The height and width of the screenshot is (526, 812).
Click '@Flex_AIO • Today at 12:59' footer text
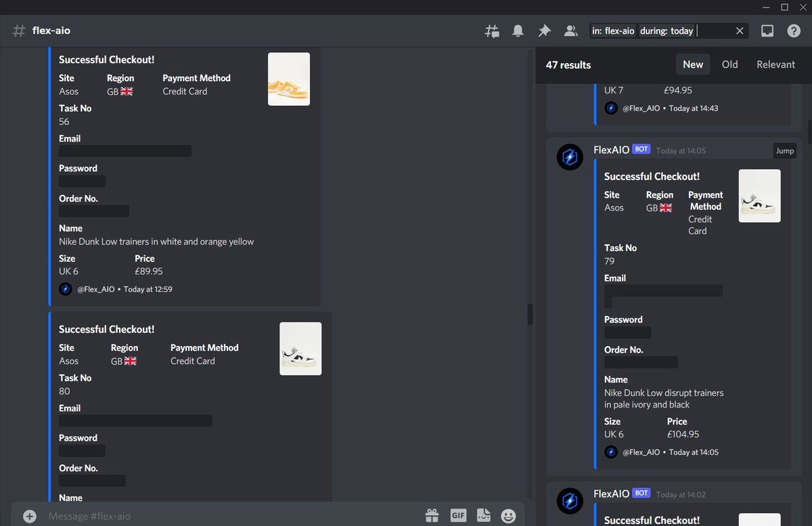[125, 289]
